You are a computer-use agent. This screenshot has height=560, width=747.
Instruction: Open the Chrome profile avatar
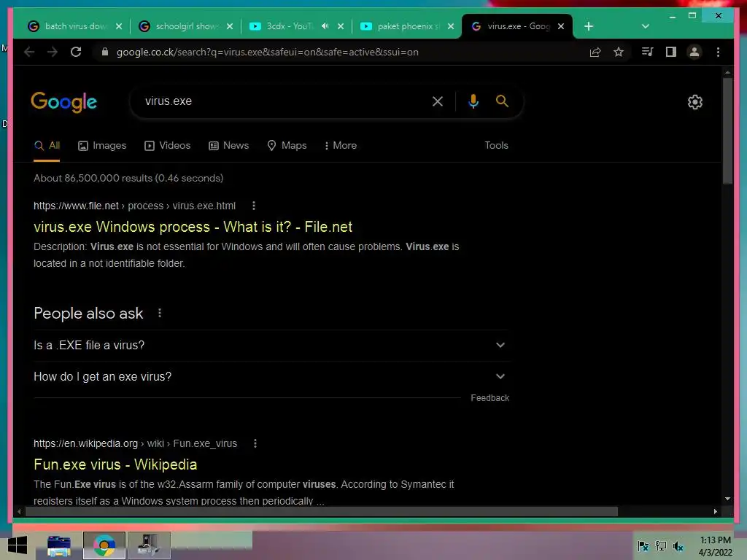point(694,52)
